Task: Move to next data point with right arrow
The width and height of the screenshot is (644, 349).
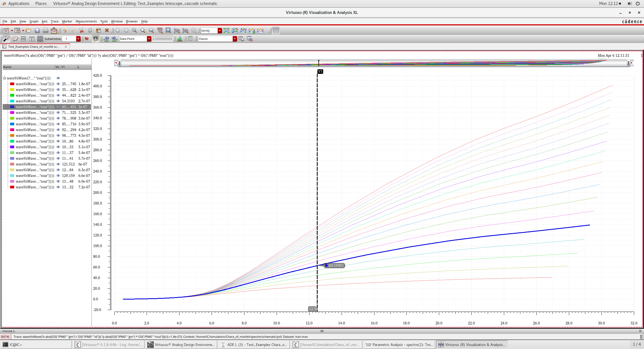Action: 114,39
